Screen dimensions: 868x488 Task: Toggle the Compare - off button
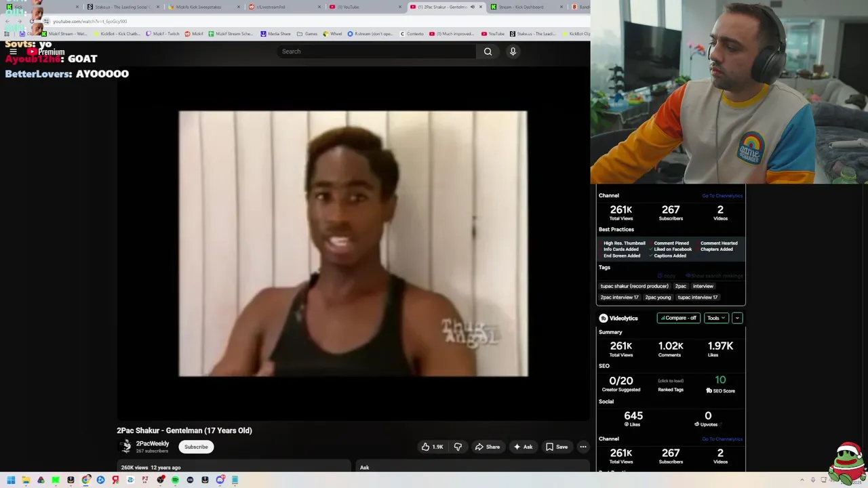(x=678, y=318)
